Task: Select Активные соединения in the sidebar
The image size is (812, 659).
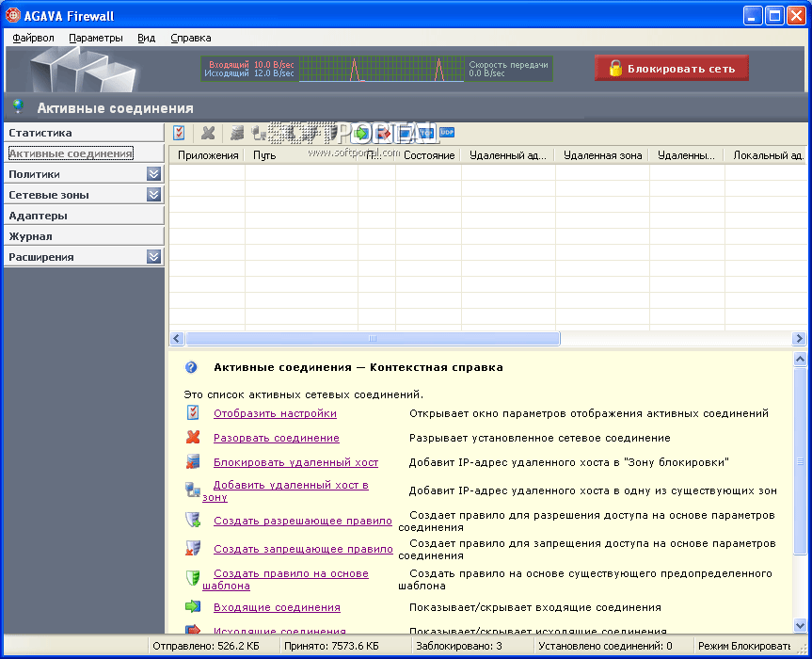Action: [84, 153]
